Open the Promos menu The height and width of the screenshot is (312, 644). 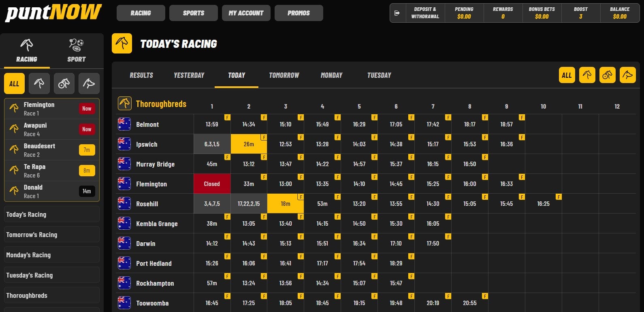[299, 13]
